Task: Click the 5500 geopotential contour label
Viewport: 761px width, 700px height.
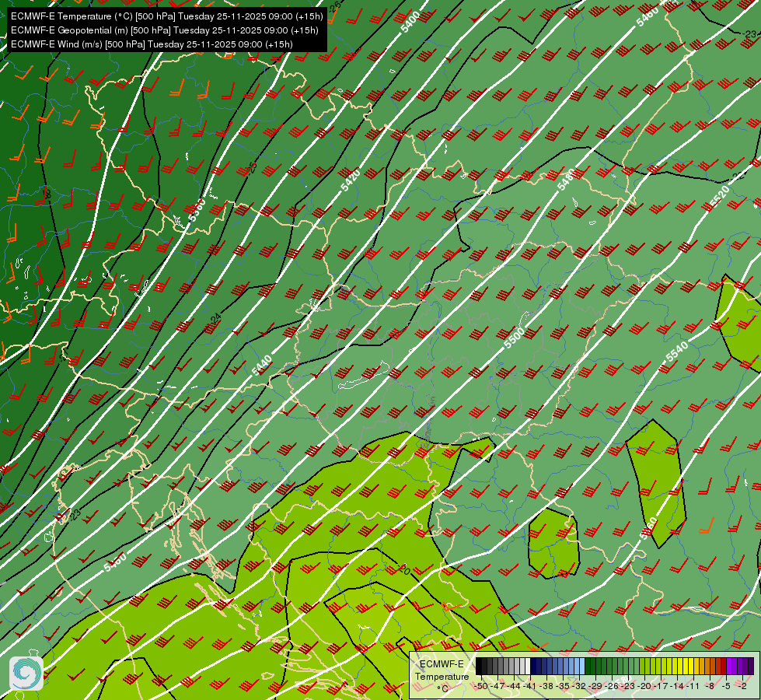Action: [514, 338]
